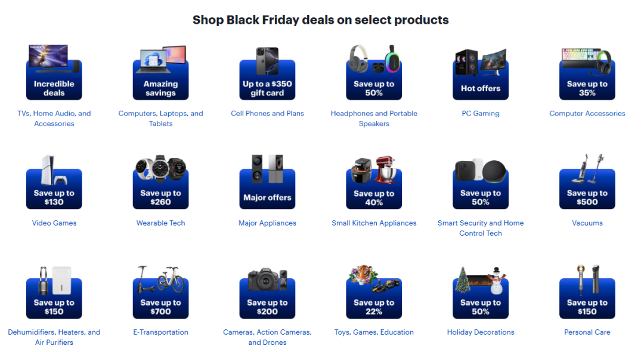This screenshot has width=644, height=352.
Task: Go to the Personal Care link
Action: 587,332
